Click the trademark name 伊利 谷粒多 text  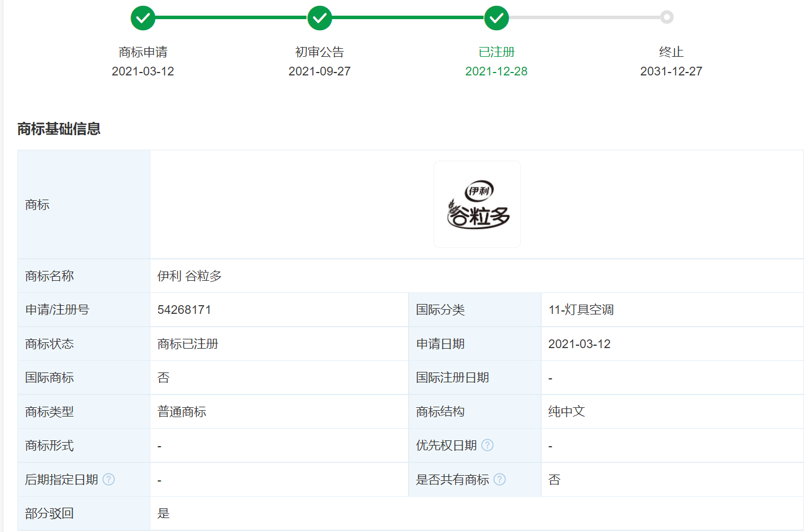189,276
